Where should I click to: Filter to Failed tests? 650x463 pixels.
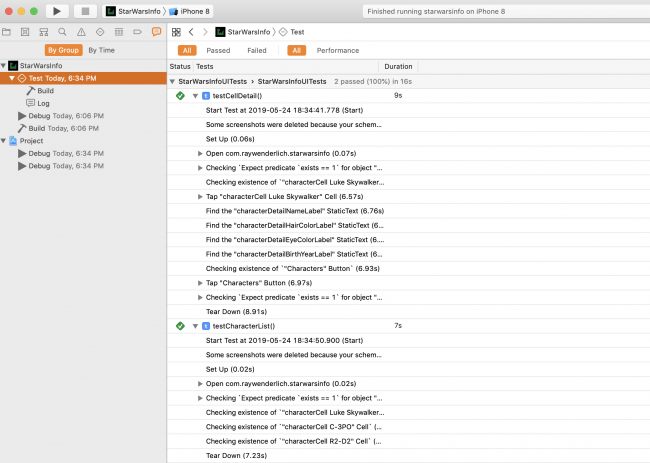[257, 51]
